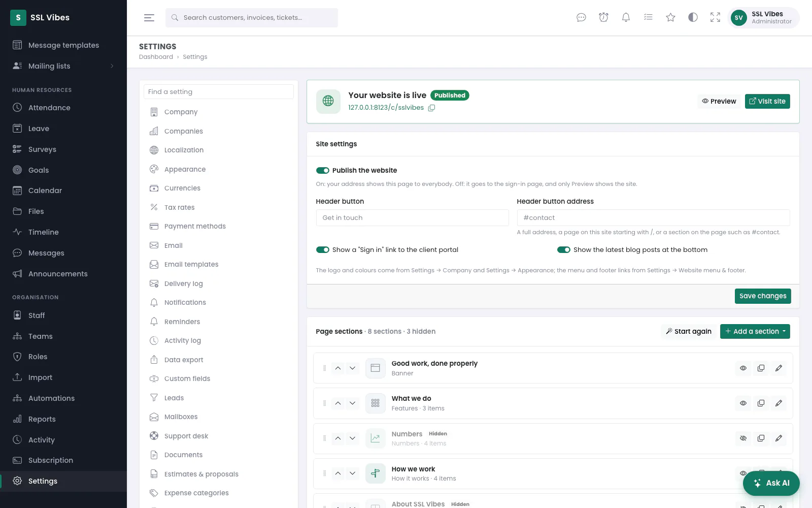Click the Visit site button

(x=767, y=101)
